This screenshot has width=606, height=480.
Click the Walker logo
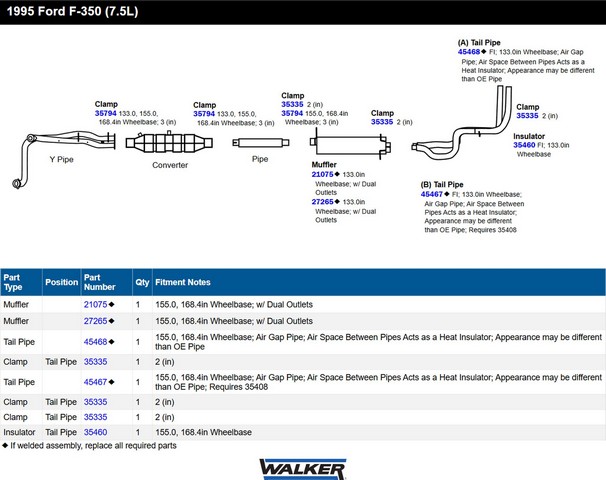tap(303, 469)
